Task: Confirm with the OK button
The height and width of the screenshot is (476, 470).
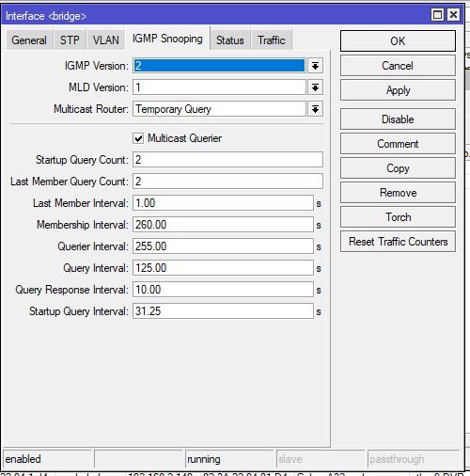Action: 398,41
